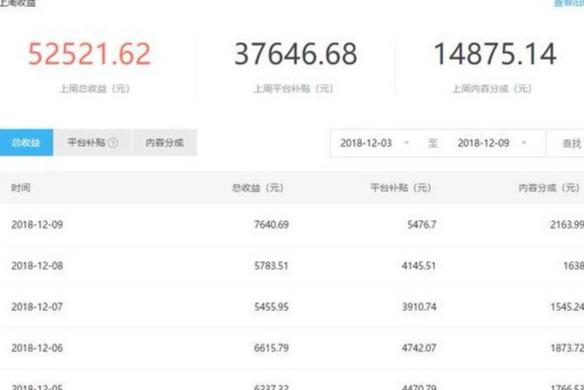The width and height of the screenshot is (584, 390).
Task: Click the blue link at top right
Action: [x=569, y=3]
